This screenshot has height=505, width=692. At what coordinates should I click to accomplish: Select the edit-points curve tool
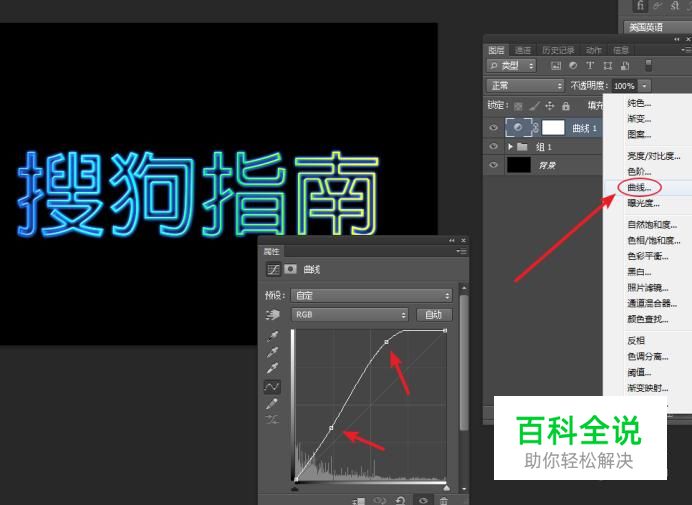272,387
